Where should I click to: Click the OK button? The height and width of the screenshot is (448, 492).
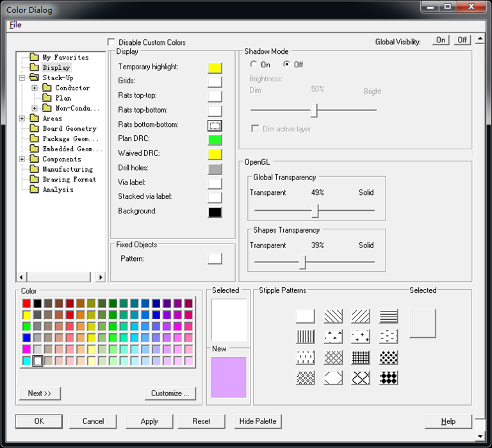[x=39, y=421]
